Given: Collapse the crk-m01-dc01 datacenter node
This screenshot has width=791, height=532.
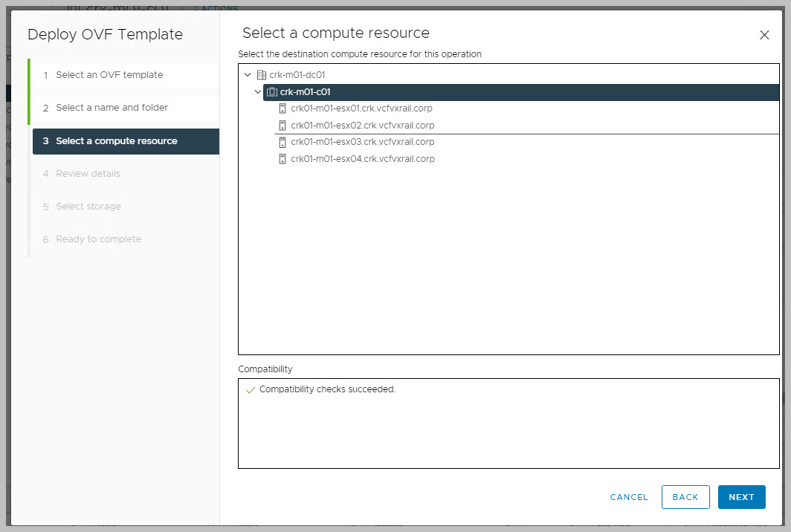Looking at the screenshot, I should click(x=248, y=75).
